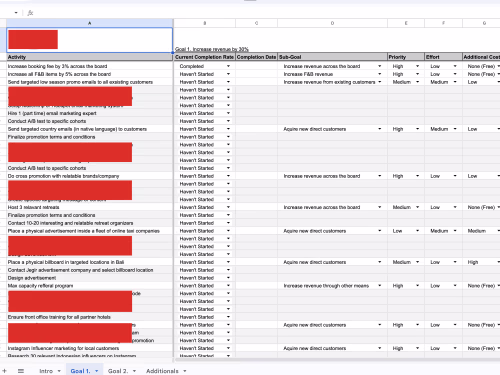
Task: Click 'Do cross promotion with relatable brands/company' cell
Action: (89, 176)
